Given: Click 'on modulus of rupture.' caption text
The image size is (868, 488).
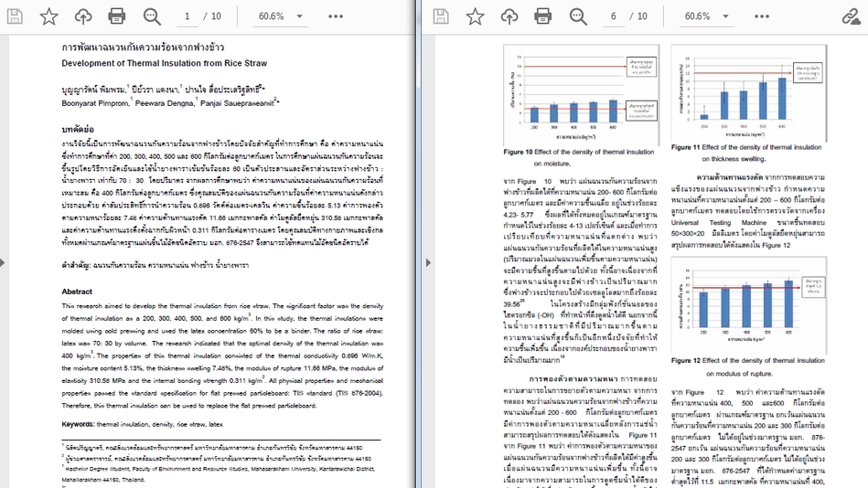Looking at the screenshot, I should (x=738, y=374).
